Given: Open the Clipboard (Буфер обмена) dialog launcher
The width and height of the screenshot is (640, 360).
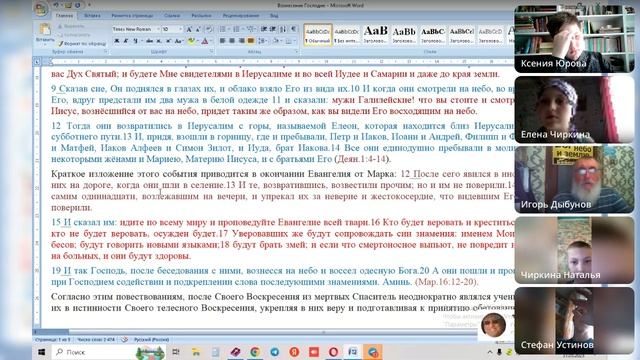Looking at the screenshot, I should (106, 52).
